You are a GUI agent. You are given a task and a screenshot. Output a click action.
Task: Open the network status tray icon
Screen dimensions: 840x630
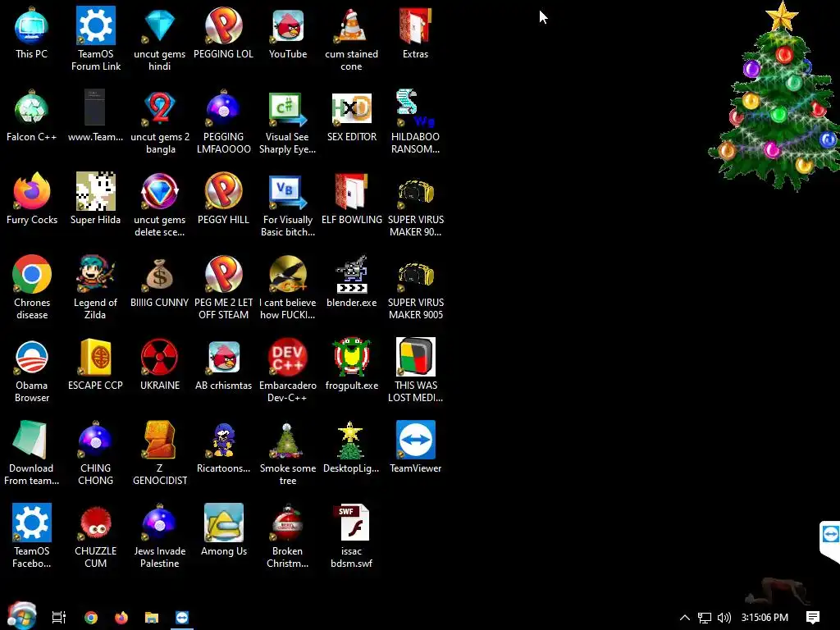tap(705, 618)
